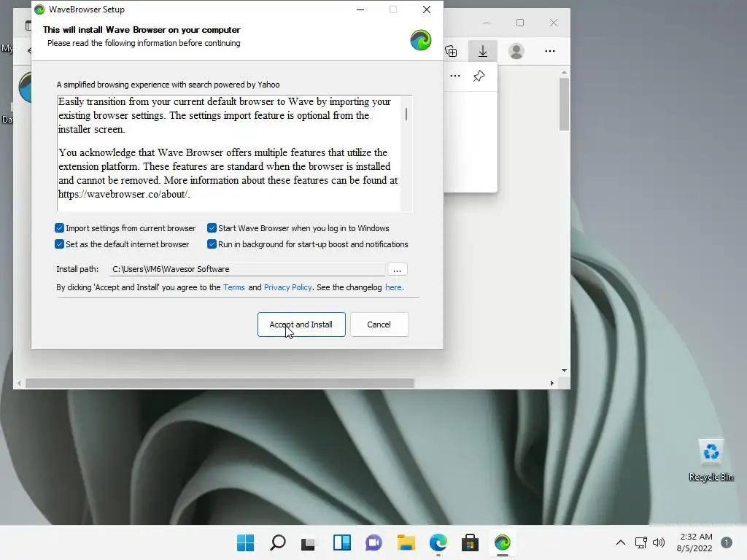Open the changelog 'here' link
This screenshot has width=747, height=560.
(x=393, y=287)
